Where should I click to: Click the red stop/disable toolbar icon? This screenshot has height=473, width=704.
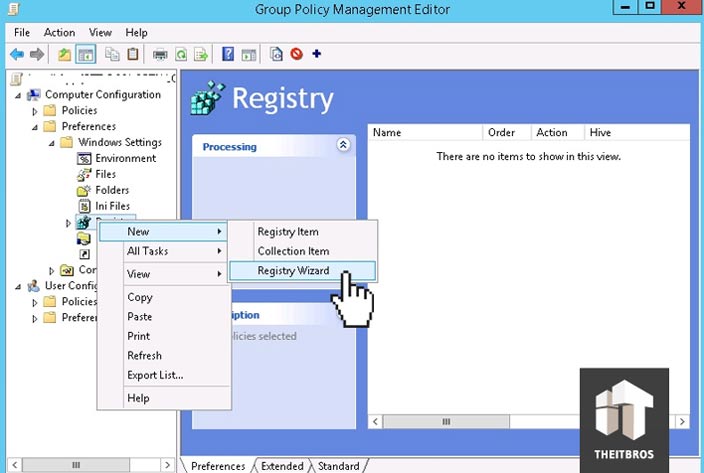(296, 54)
